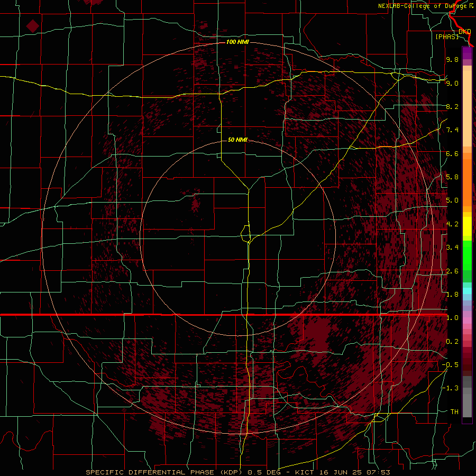The width and height of the screenshot is (476, 476).
Task: Pick the yellow swatch in the color bar
Action: (467, 226)
